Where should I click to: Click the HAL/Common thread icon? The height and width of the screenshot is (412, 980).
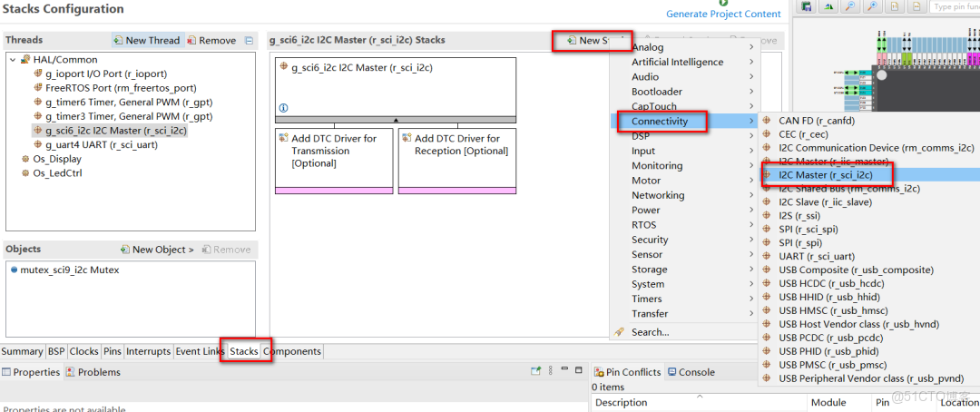pos(25,60)
